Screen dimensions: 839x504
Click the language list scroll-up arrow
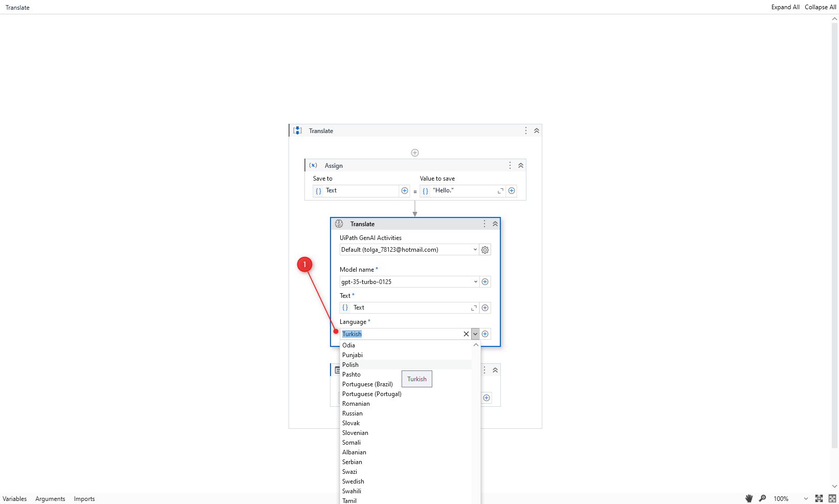click(476, 345)
